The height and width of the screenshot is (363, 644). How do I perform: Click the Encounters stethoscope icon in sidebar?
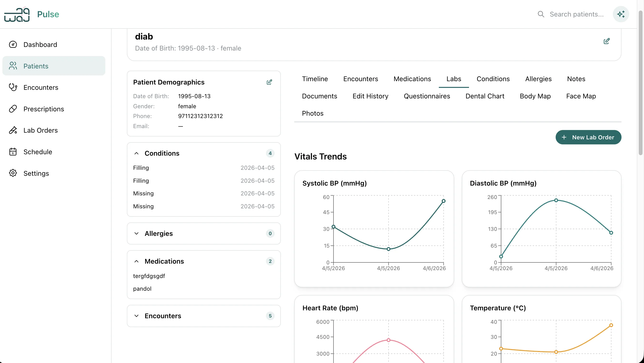(13, 87)
